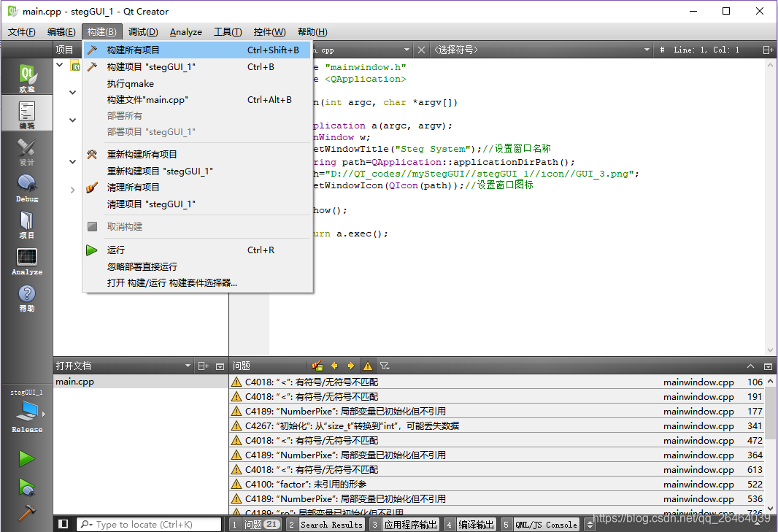Screen dimensions: 778x532
Task: Switch to QML/JS Console tab
Action: click(x=539, y=524)
